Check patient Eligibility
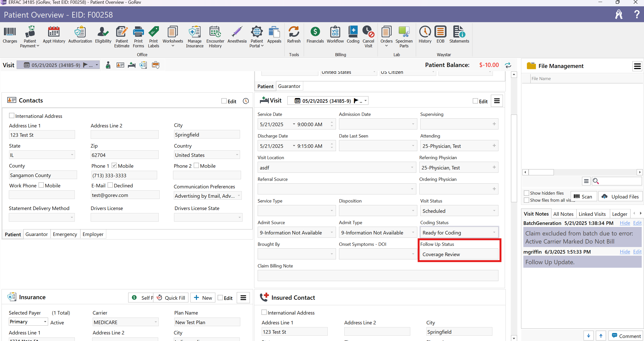Image resolution: width=644 pixels, height=341 pixels. (x=103, y=35)
